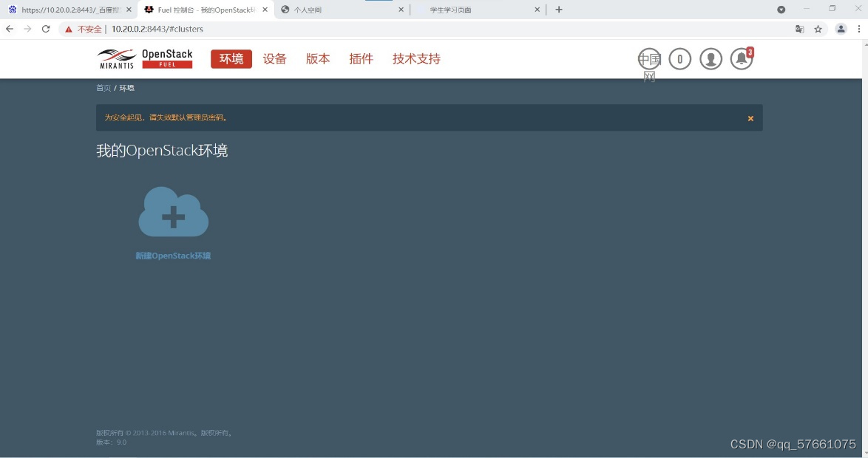This screenshot has width=868, height=458.
Task: Open 首页 from the breadcrumb
Action: point(103,87)
